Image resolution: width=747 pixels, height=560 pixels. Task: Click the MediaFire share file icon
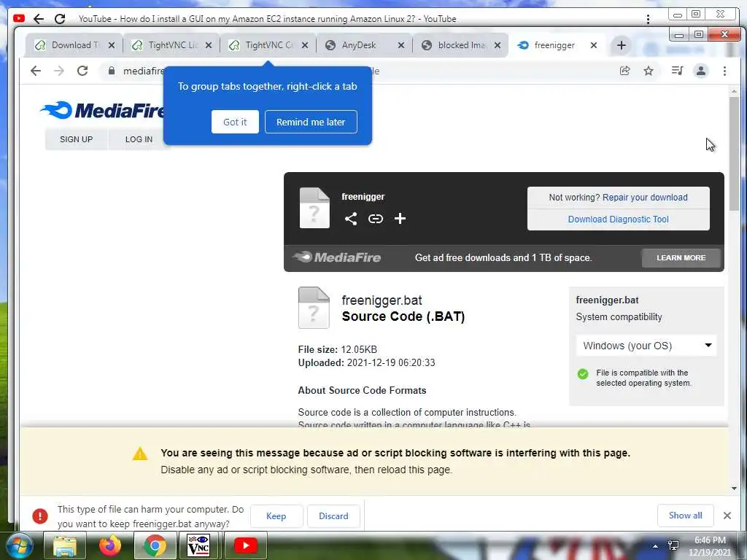351,219
